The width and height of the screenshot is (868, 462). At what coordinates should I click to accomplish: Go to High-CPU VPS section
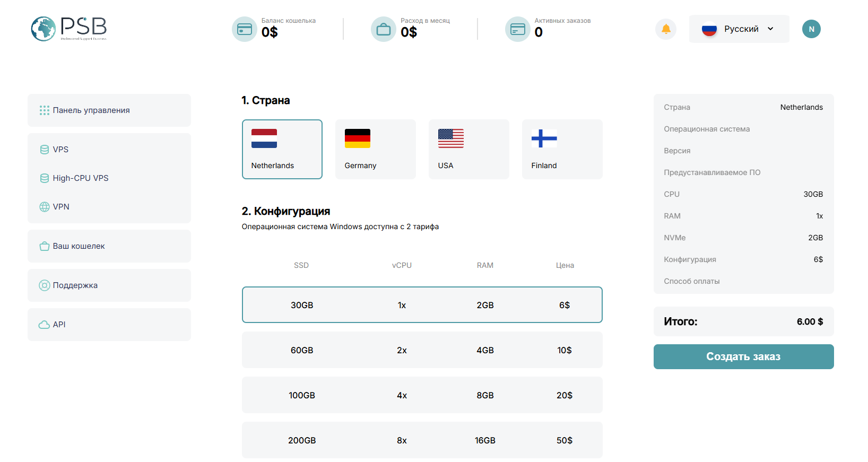(80, 178)
